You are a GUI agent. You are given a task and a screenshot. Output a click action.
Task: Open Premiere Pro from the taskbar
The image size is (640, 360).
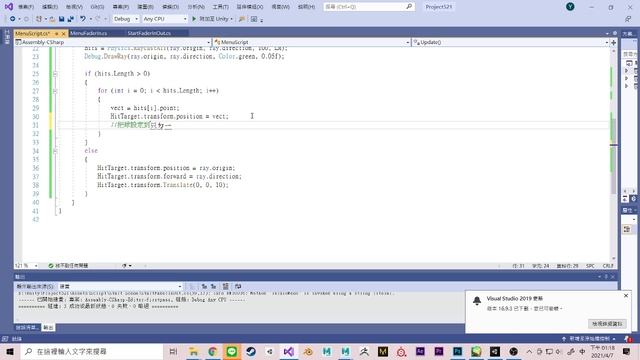click(439, 351)
